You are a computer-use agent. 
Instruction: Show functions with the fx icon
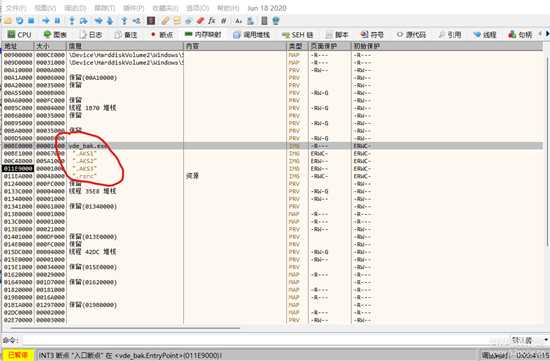pos(212,21)
